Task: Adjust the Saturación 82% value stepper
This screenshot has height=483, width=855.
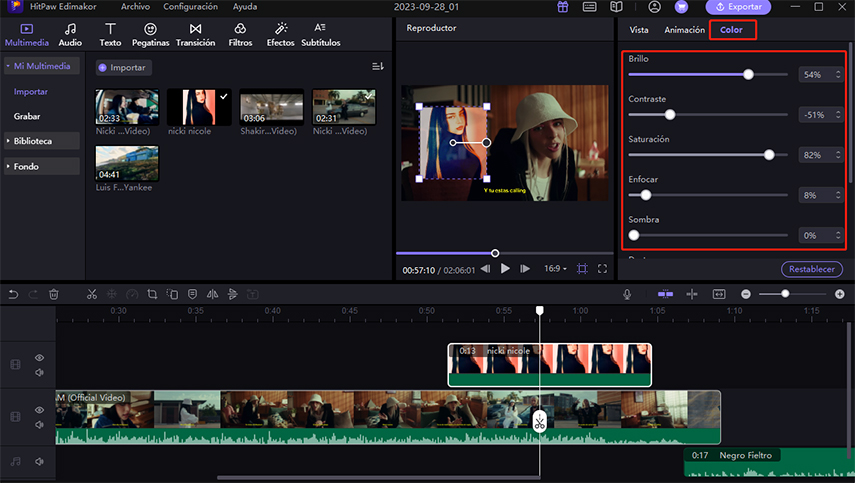Action: [x=838, y=155]
